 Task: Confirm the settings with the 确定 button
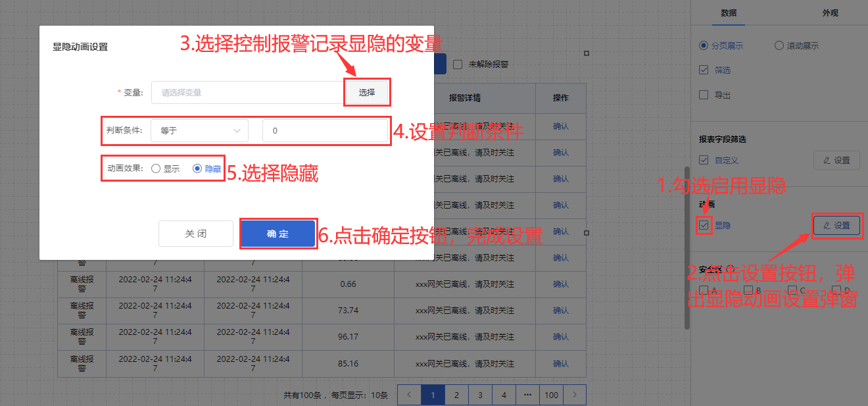click(278, 234)
